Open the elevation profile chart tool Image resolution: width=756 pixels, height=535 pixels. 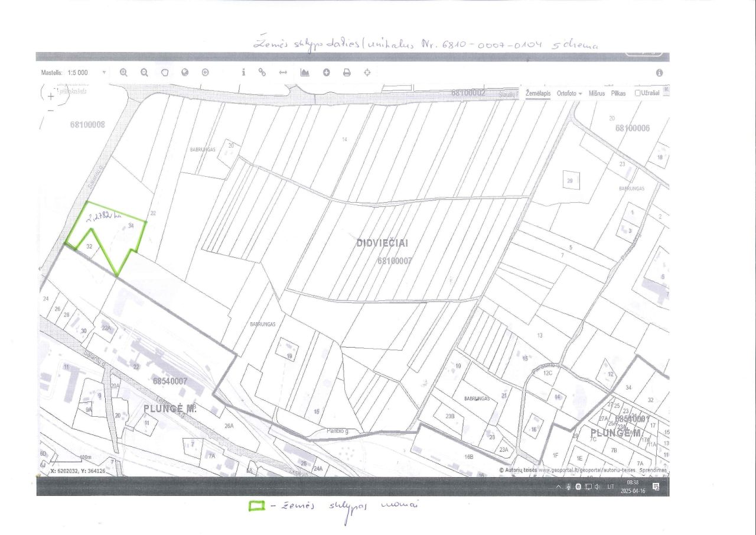tap(305, 72)
